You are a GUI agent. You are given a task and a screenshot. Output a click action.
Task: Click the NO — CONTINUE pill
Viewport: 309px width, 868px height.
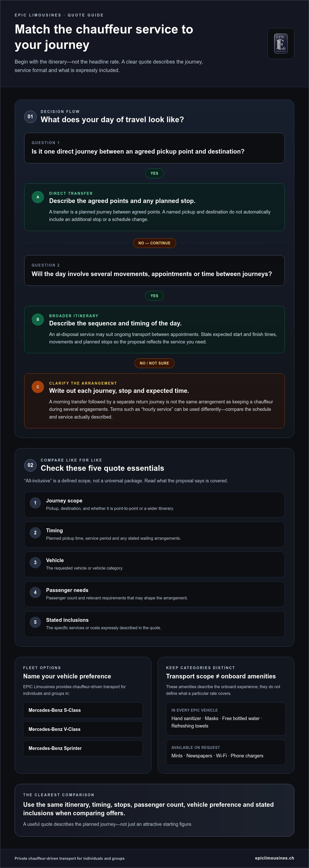pyautogui.click(x=154, y=243)
